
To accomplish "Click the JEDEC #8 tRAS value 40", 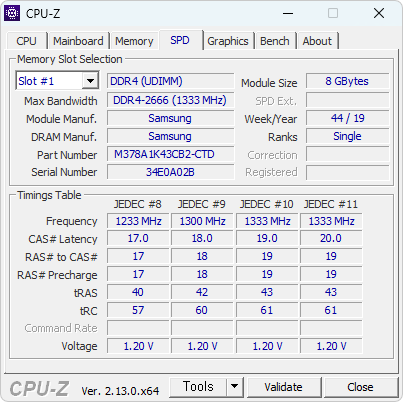I will pos(138,293).
